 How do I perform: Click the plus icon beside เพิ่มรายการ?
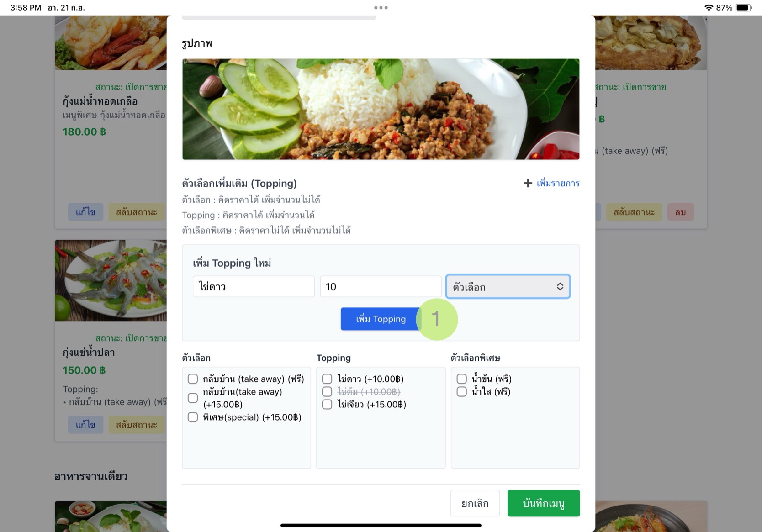pos(528,183)
